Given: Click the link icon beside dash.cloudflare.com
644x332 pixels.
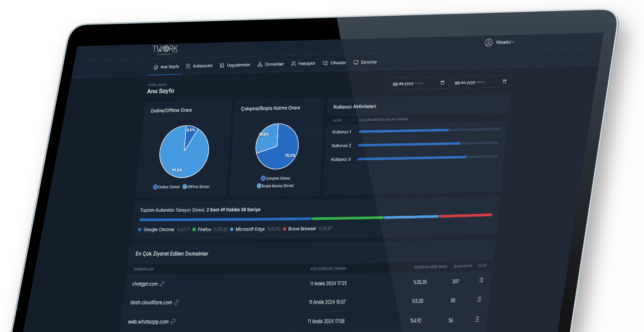Looking at the screenshot, I should [177, 303].
